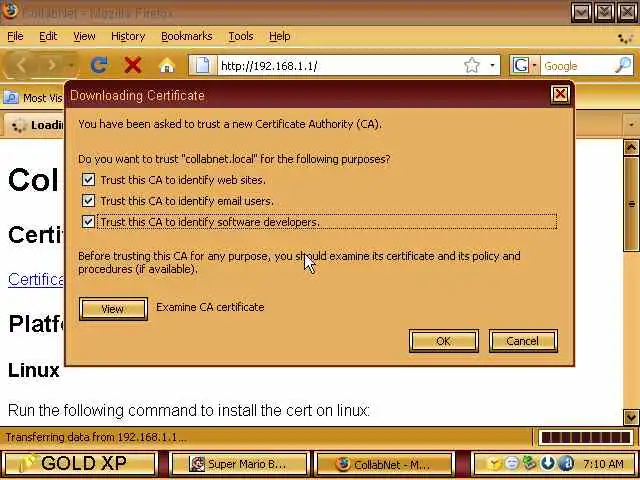The width and height of the screenshot is (640, 480).
Task: Click the page icon beside the address
Action: [x=202, y=65]
